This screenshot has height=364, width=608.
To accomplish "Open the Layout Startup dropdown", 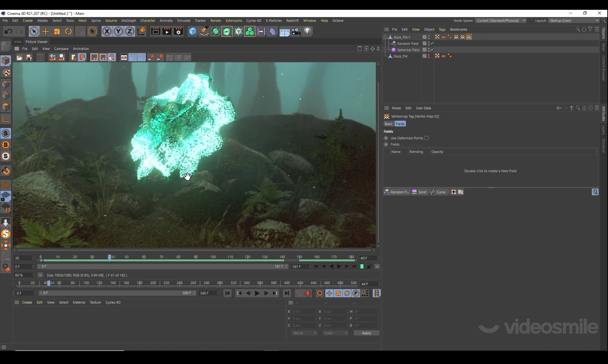I will pos(574,21).
